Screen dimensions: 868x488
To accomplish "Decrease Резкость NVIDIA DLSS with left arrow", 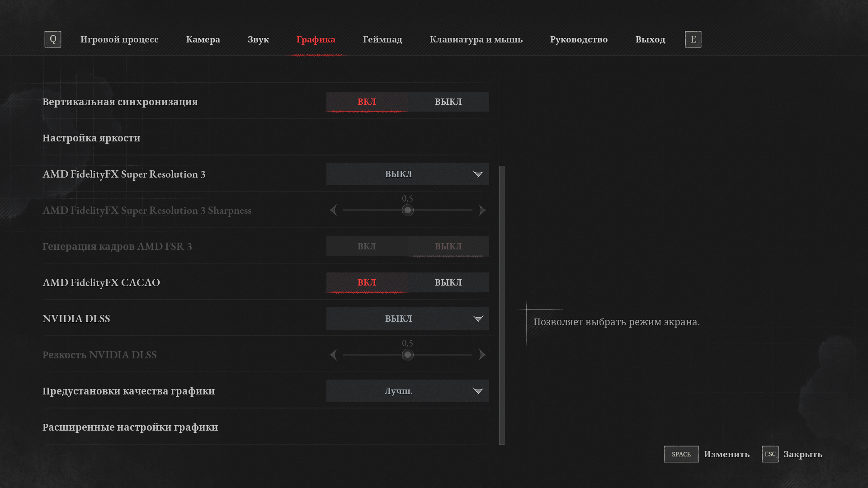I will coord(334,355).
